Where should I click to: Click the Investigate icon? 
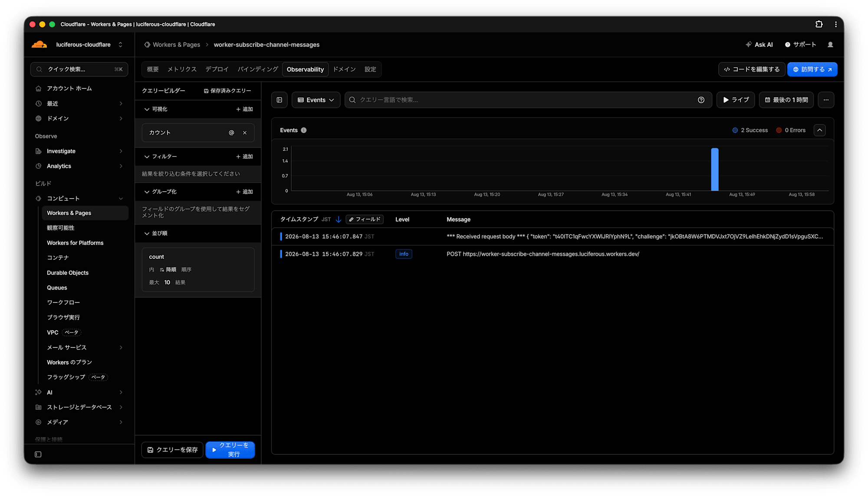[39, 151]
